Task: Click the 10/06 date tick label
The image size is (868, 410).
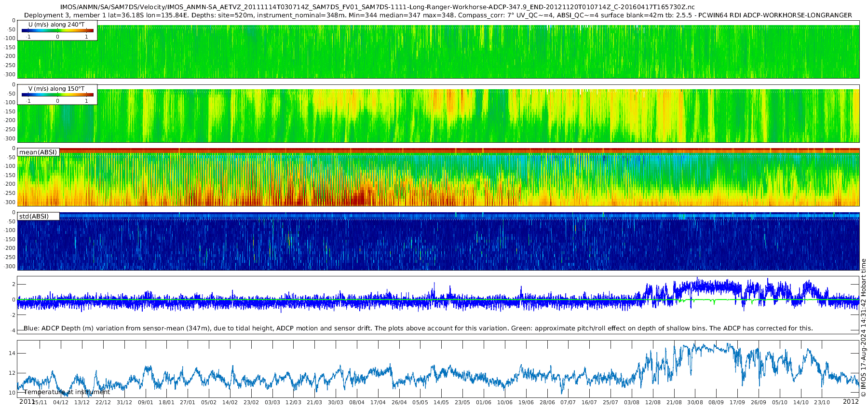Action: [505, 402]
